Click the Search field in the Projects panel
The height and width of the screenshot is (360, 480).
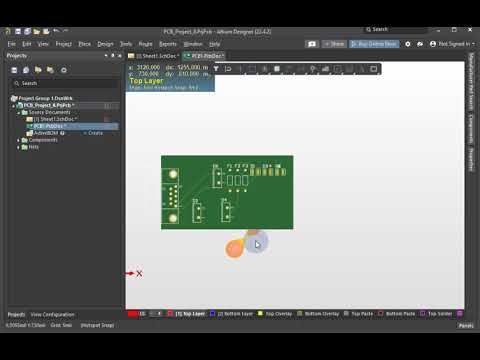pos(65,83)
